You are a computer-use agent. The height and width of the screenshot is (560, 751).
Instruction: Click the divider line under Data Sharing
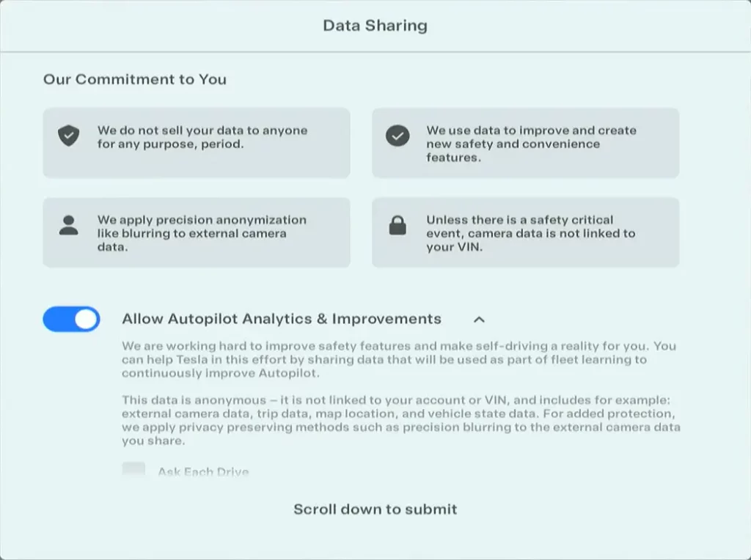tap(375, 52)
